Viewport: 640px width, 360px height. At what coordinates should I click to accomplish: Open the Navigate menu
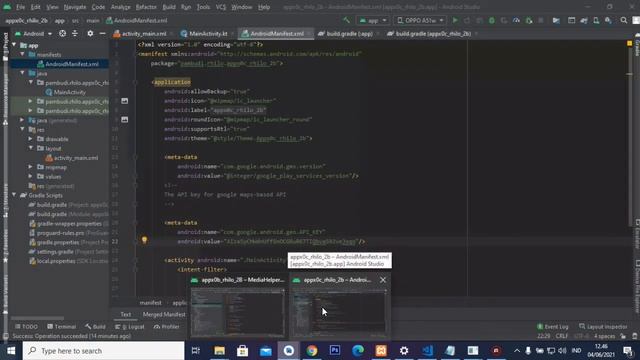click(x=75, y=7)
